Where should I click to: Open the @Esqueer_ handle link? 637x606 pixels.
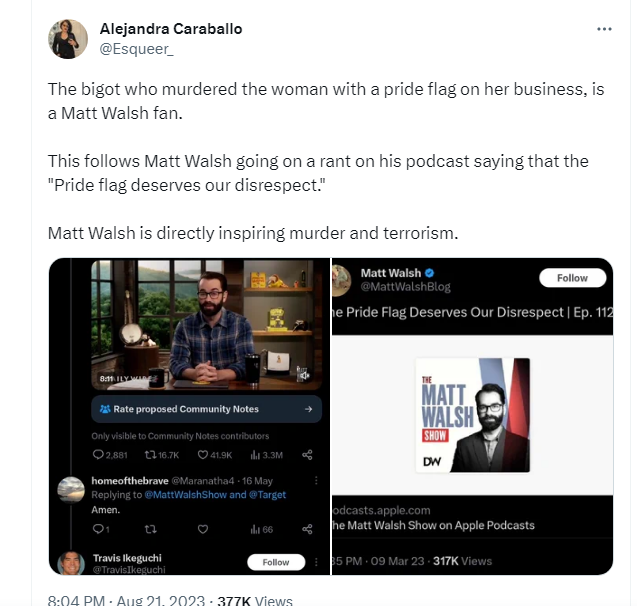pos(136,49)
